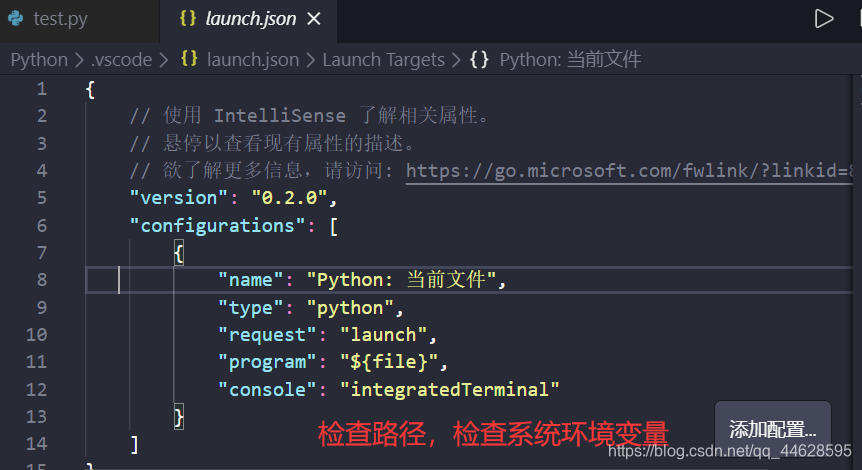Image resolution: width=862 pixels, height=470 pixels.
Task: Click the Python file icon on test.py tab
Action: [16, 19]
